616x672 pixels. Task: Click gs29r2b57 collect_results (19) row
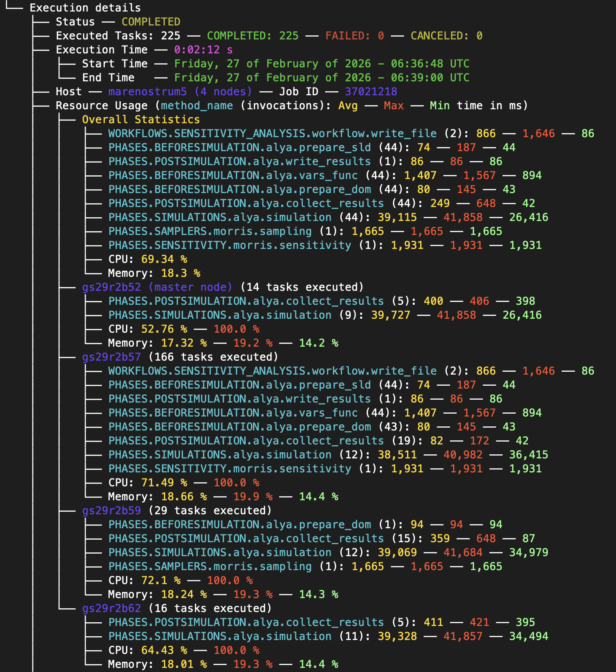coord(318,441)
